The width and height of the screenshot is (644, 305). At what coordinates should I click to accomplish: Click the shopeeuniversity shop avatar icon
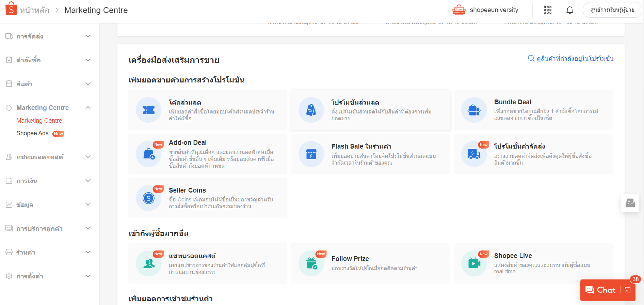(459, 10)
